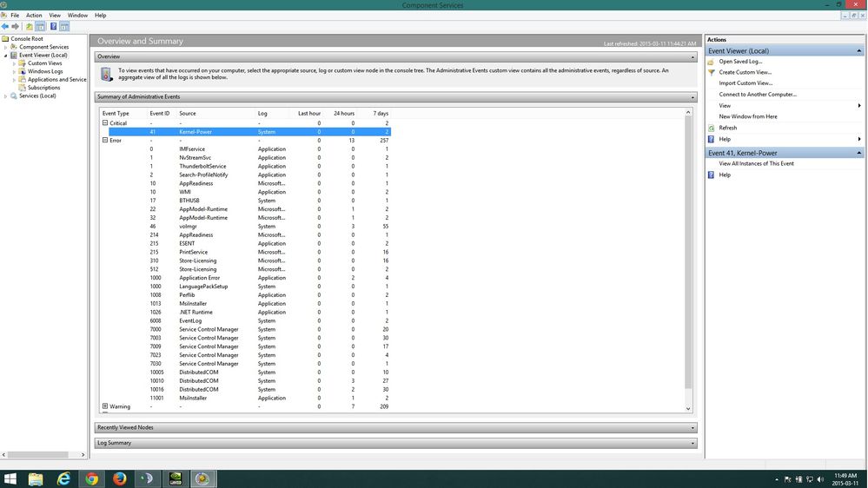Viewport: 868px width, 488px height.
Task: Click Import Custom View... action
Action: coord(745,83)
